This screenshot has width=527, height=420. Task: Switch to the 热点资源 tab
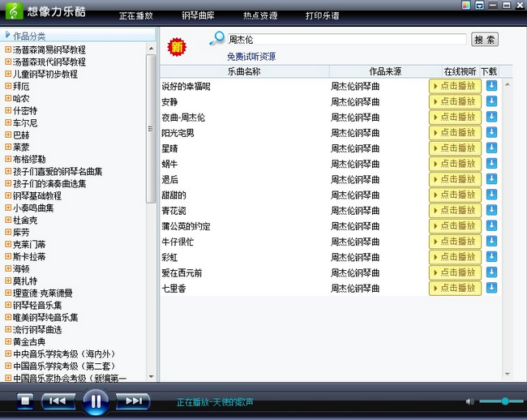click(x=260, y=15)
